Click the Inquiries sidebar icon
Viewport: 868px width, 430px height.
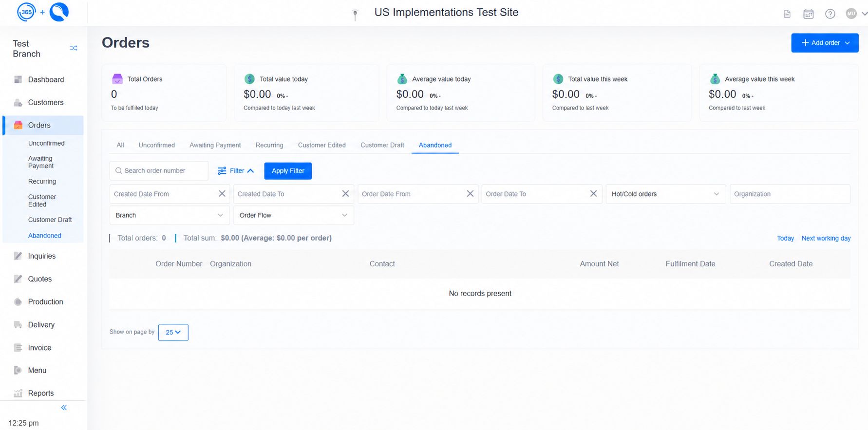point(18,256)
